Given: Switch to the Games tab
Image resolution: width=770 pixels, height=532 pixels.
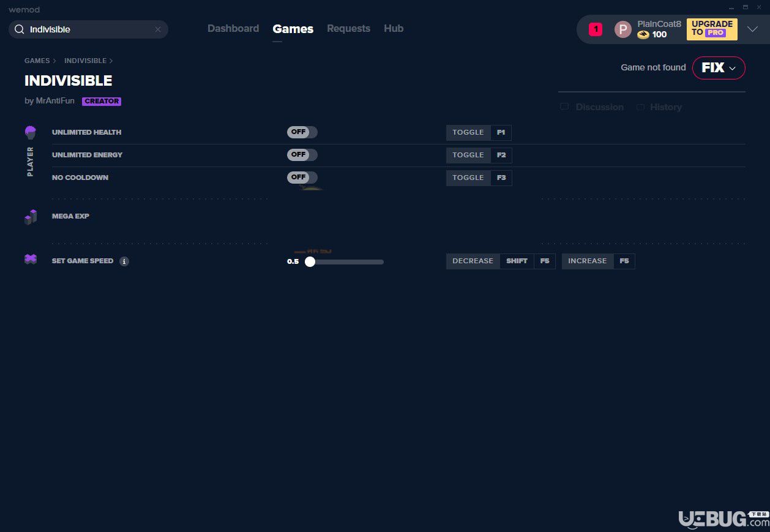Looking at the screenshot, I should pyautogui.click(x=293, y=29).
